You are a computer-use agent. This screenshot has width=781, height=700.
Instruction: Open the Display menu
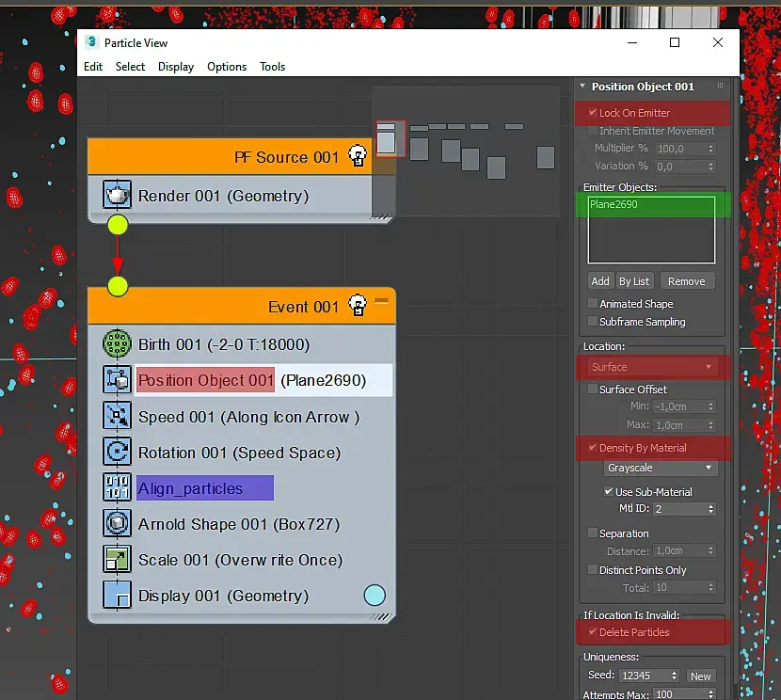(175, 67)
